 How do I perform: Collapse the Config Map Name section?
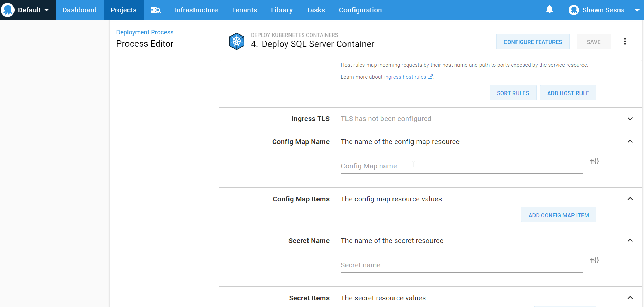click(x=630, y=141)
